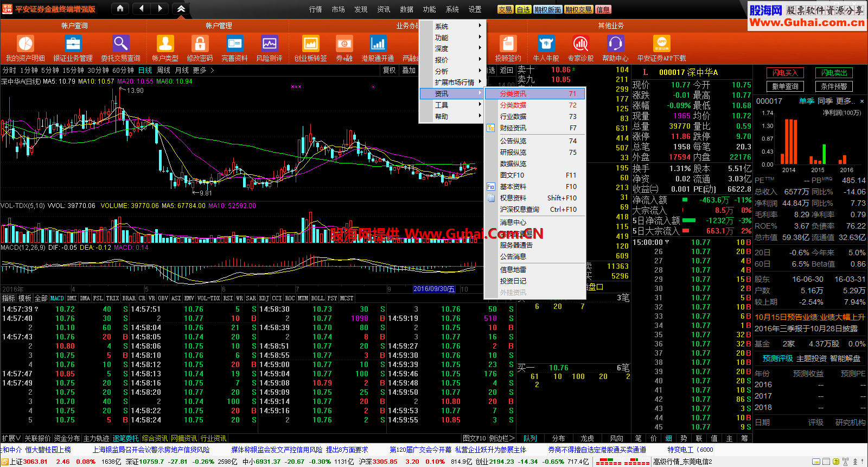Open 修改密码 padlock icon
868x467 pixels.
[x=200, y=43]
